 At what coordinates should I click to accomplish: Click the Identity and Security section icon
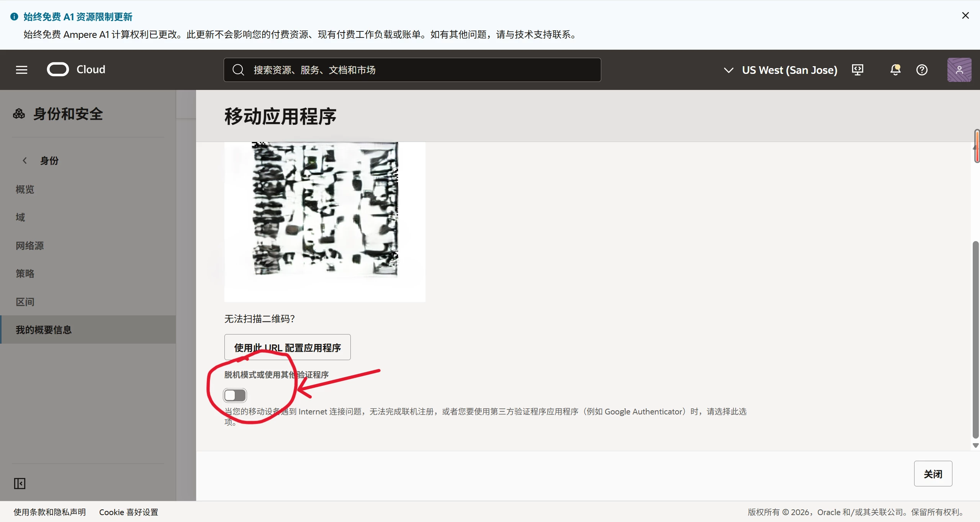[19, 114]
